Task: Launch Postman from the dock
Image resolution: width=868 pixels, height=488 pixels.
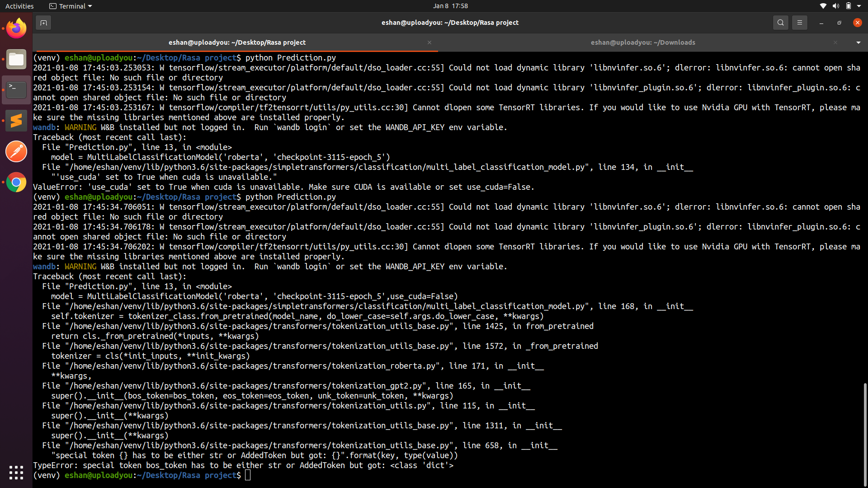Action: click(x=16, y=151)
